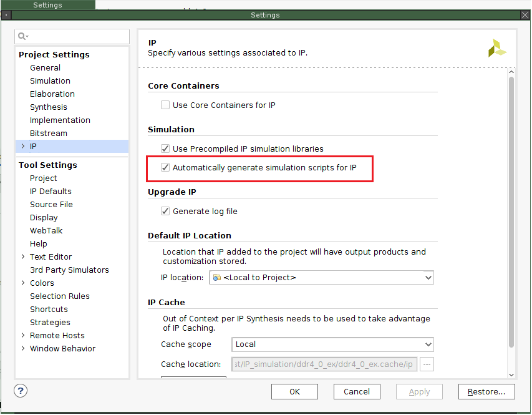532x415 pixels.
Task: Expand the Remote Hosts tree node
Action: [23, 336]
